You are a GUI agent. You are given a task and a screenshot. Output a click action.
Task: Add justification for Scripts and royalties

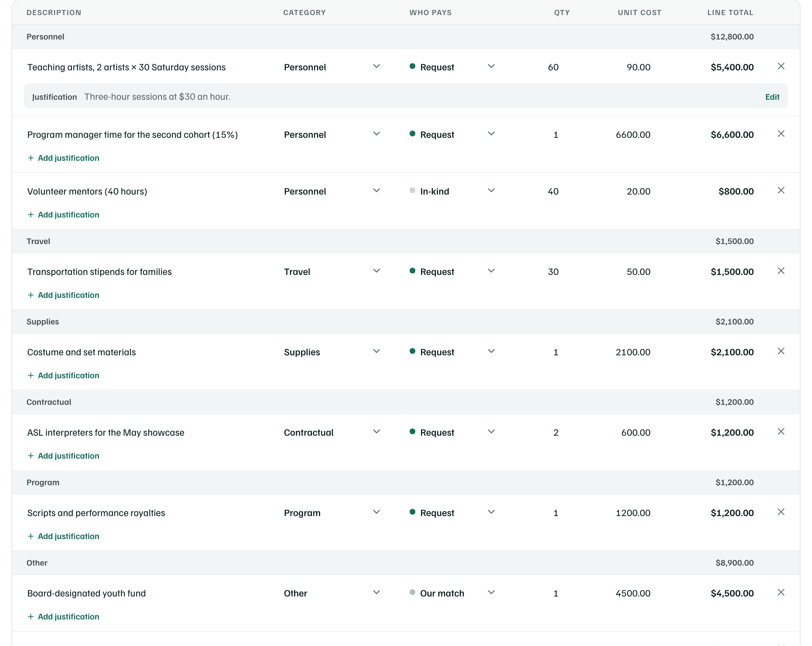tap(63, 536)
